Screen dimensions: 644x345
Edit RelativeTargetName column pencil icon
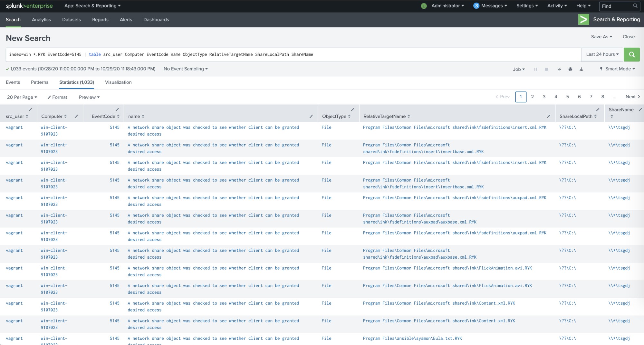[x=549, y=116]
